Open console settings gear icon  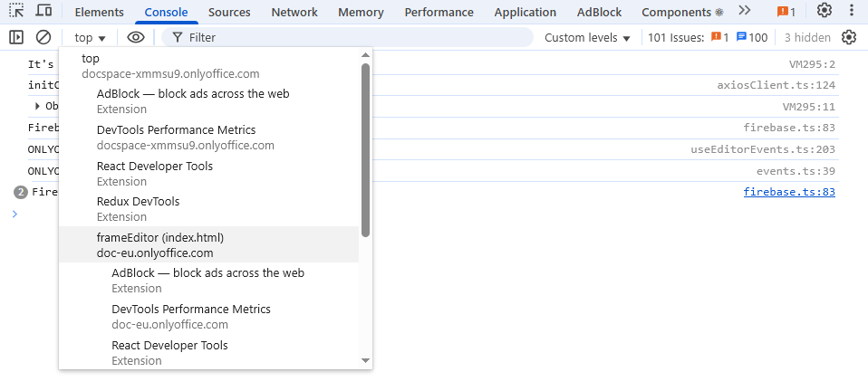coord(849,38)
